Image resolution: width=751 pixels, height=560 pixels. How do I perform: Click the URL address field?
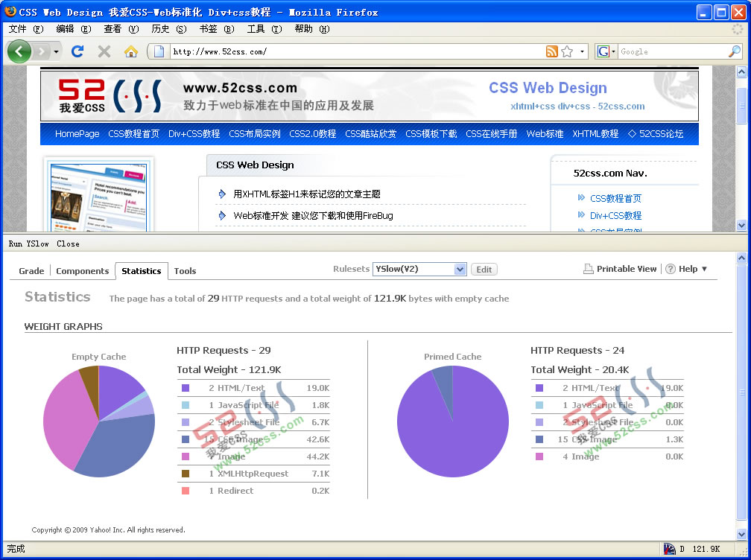click(357, 51)
